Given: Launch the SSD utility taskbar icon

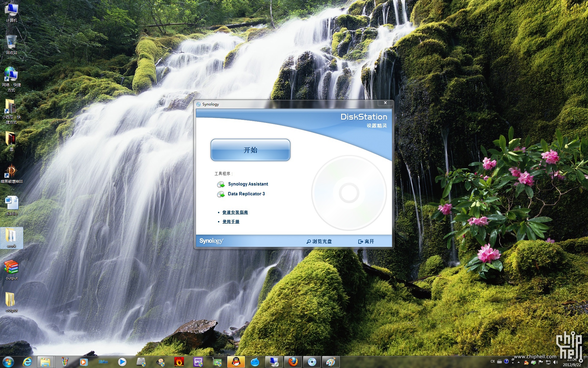Looking at the screenshot, I should (141, 362).
